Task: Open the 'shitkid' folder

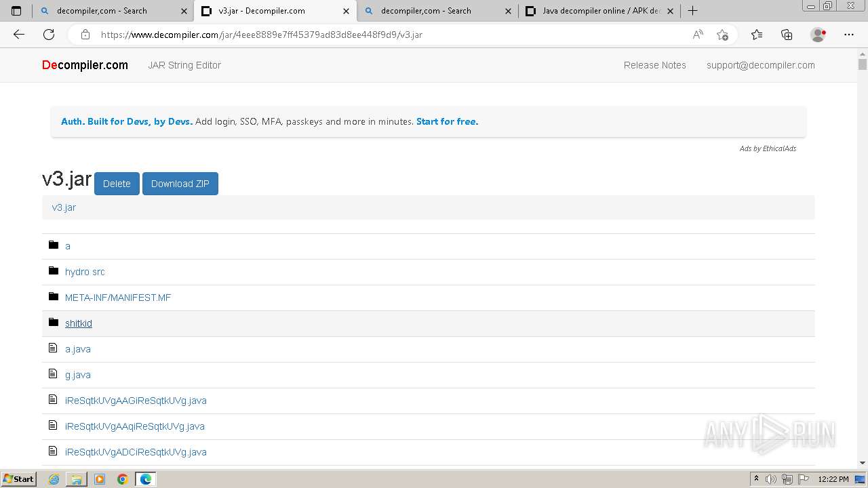Action: (79, 323)
